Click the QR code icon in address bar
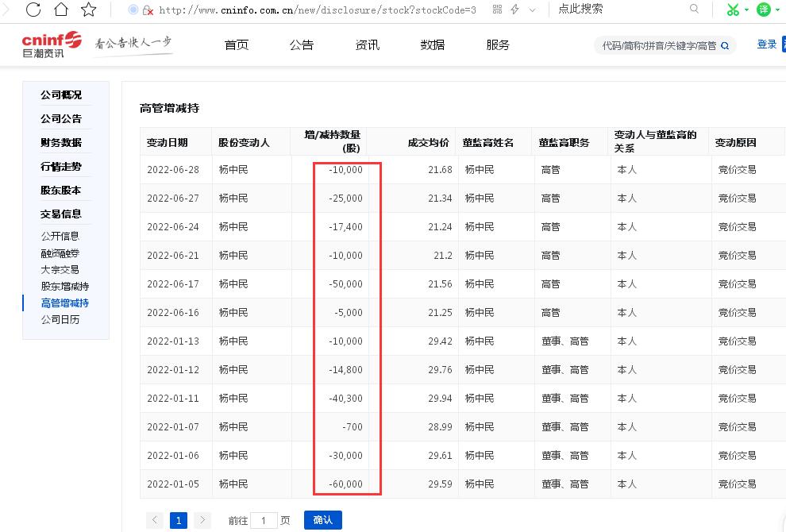 pos(498,9)
